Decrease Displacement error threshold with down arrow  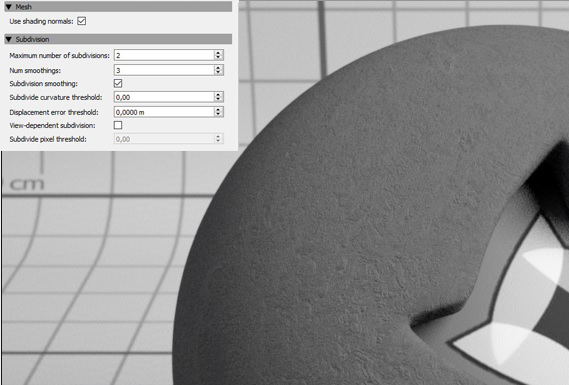pos(218,114)
